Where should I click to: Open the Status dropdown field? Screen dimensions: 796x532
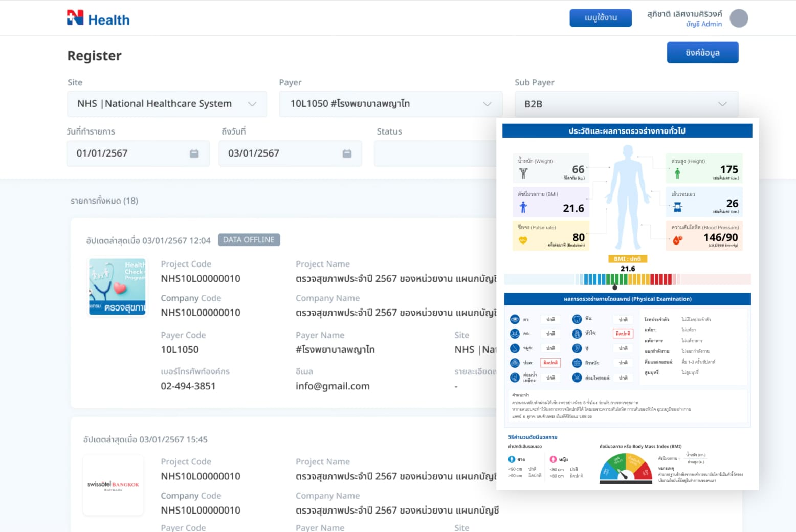pos(435,153)
